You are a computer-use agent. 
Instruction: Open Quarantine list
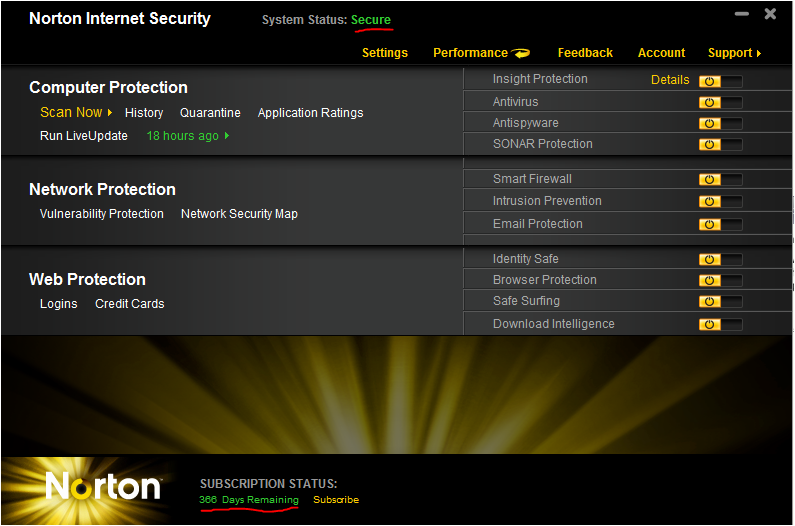pos(210,113)
